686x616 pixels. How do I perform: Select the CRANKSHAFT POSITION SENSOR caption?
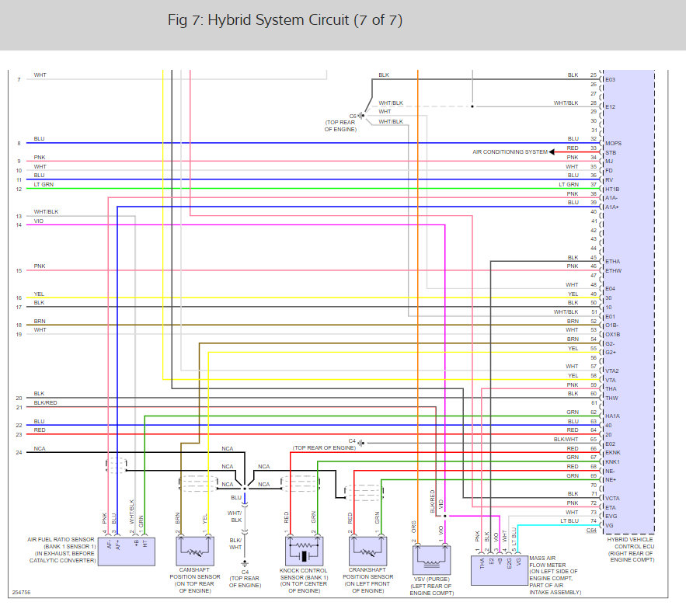(x=368, y=580)
